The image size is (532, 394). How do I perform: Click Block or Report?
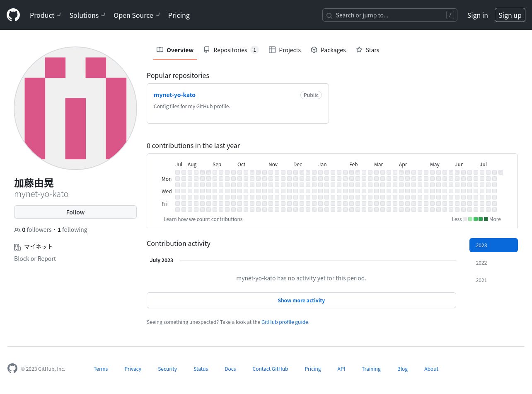[35, 258]
